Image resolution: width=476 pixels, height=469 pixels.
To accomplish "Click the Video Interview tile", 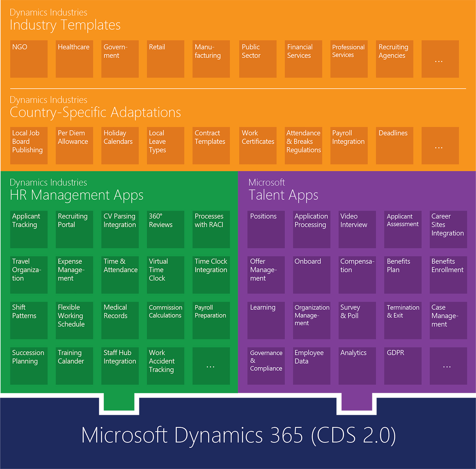I will (x=357, y=229).
